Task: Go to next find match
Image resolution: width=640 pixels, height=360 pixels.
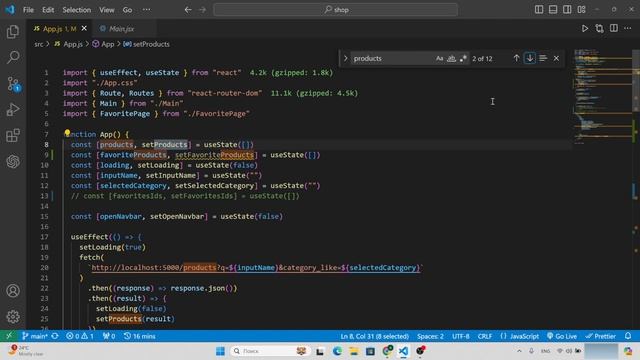Action: click(x=530, y=58)
